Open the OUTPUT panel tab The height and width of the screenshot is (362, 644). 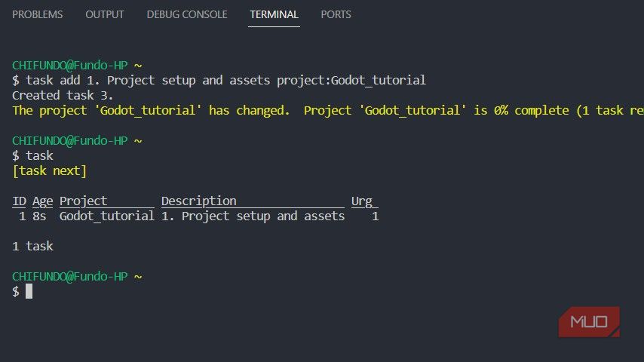105,14
